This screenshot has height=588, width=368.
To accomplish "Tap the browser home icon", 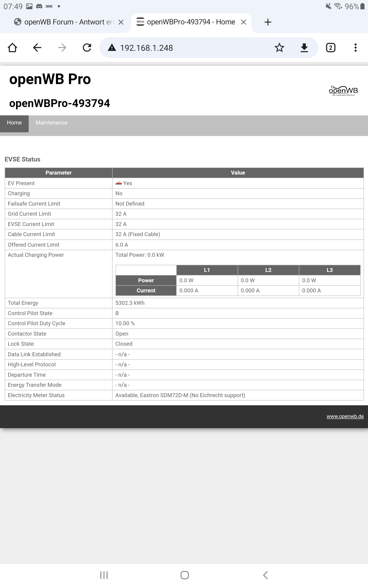I will click(x=12, y=48).
